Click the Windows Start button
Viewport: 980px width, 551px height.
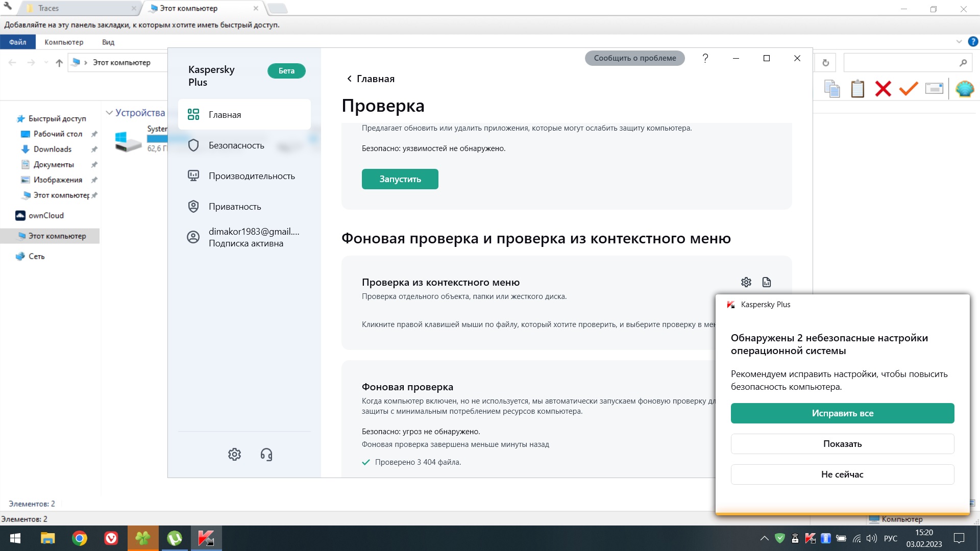click(x=15, y=538)
